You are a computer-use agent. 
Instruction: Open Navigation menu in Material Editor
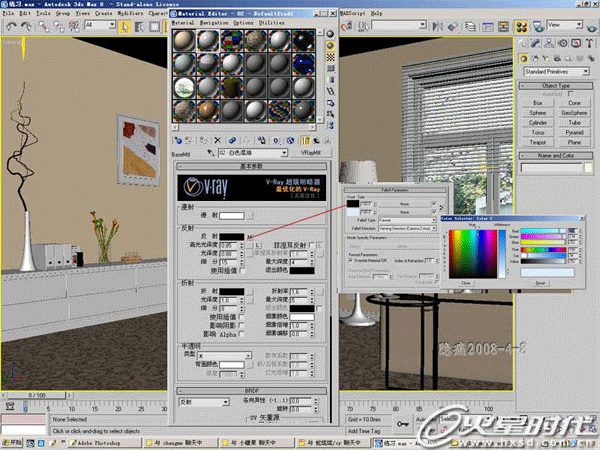[214, 23]
